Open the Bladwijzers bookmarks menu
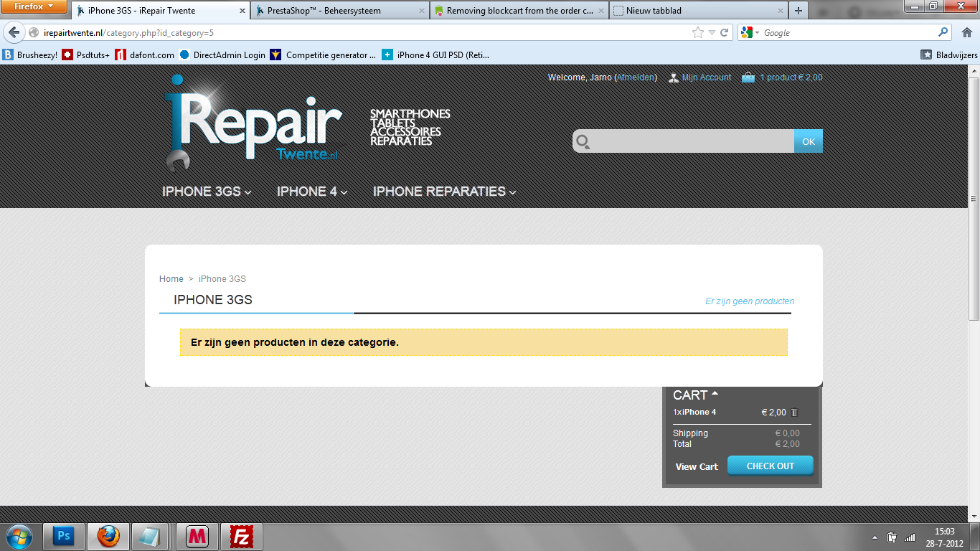 tap(949, 55)
